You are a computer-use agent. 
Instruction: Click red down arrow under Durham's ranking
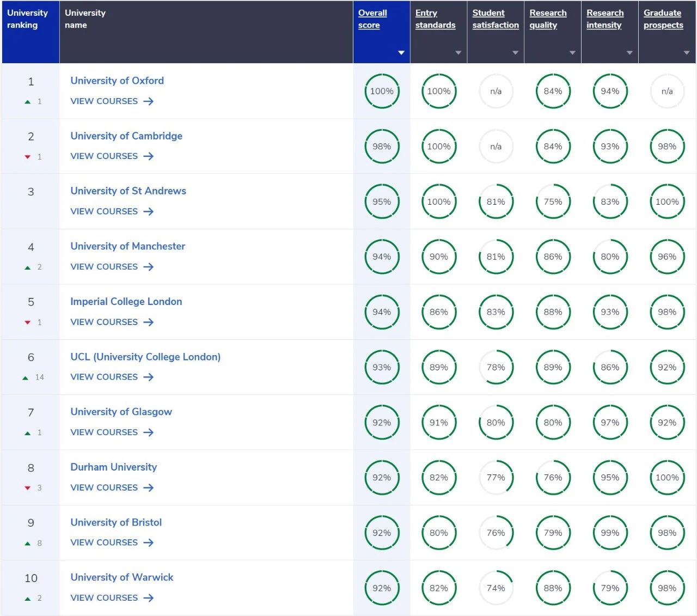[x=28, y=488]
